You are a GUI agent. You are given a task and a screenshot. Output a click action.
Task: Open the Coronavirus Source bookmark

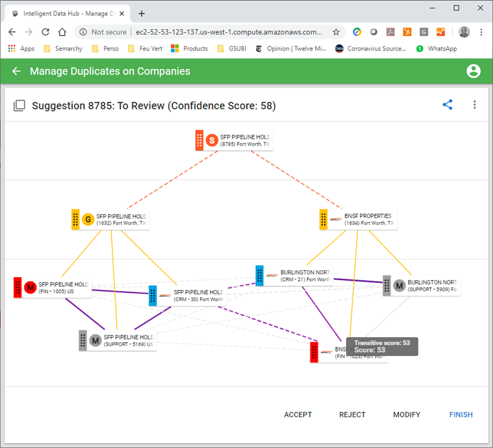(371, 49)
